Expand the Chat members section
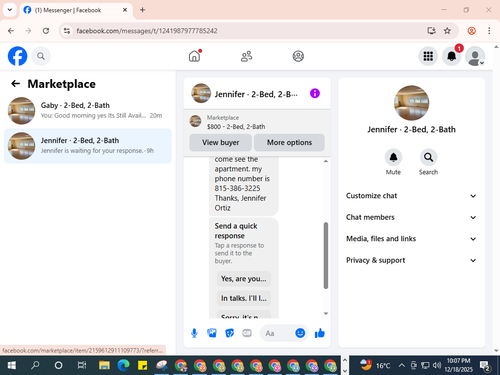The height and width of the screenshot is (375, 500). [x=411, y=217]
